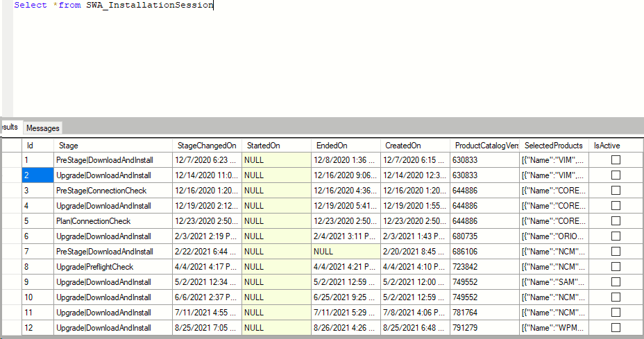Screen dimensions: 644x339
Task: Click the CreatedOn column header
Action: pyautogui.click(x=415, y=146)
